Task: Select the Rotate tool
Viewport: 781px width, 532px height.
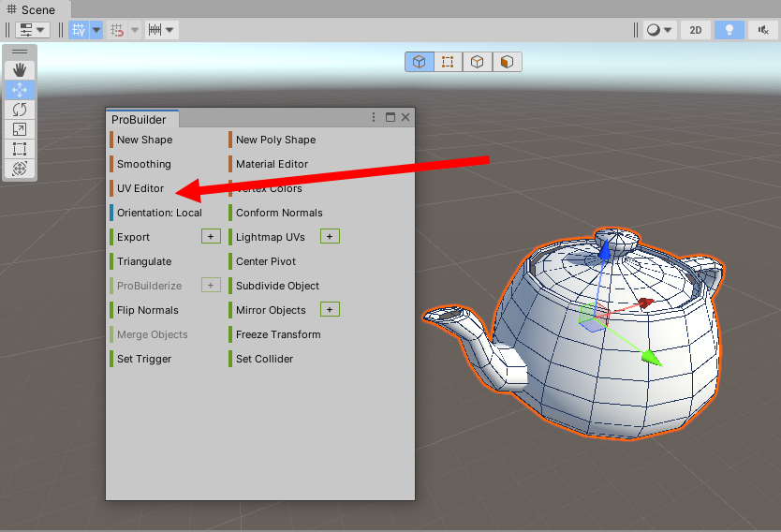Action: tap(20, 110)
